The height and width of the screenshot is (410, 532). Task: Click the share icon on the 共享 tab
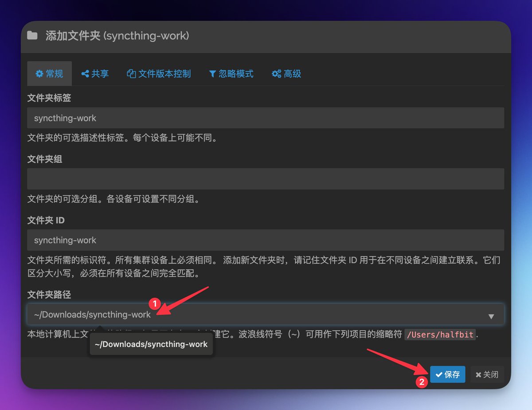85,74
